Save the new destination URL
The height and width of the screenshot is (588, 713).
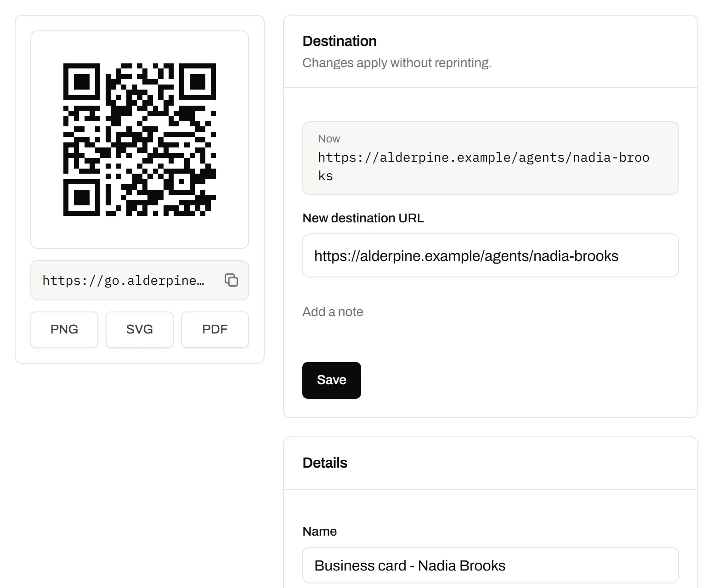[332, 380]
